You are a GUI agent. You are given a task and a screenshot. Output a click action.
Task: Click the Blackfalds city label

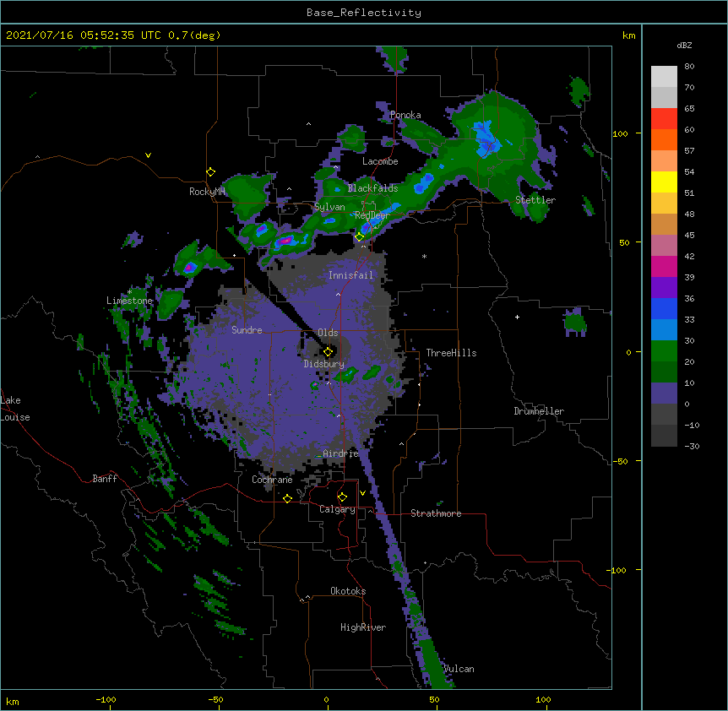372,188
